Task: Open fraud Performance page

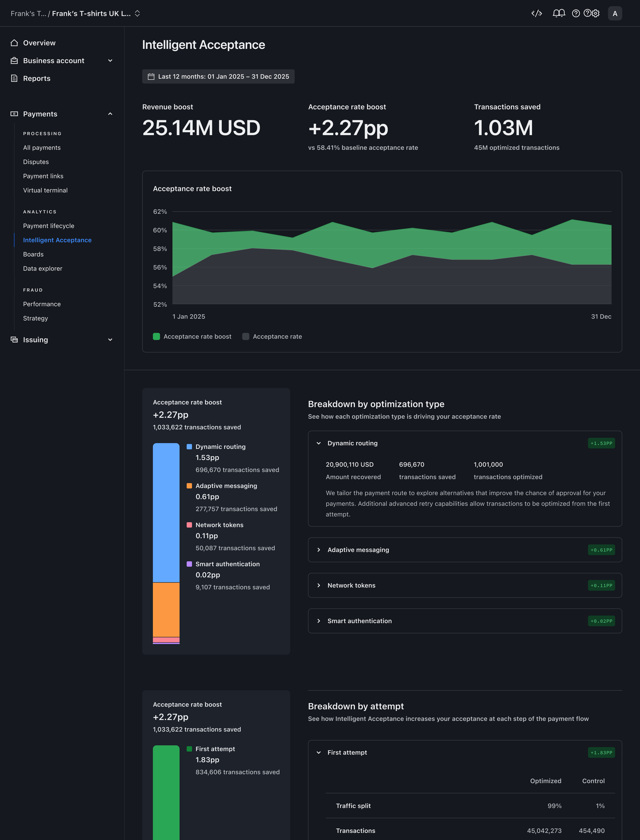Action: click(x=42, y=304)
